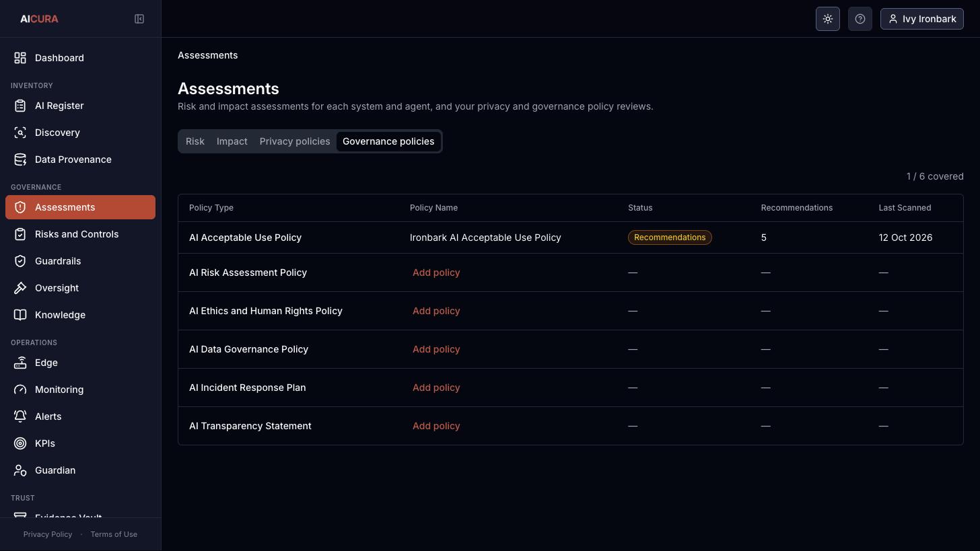Click the Discovery scan icon

click(20, 133)
